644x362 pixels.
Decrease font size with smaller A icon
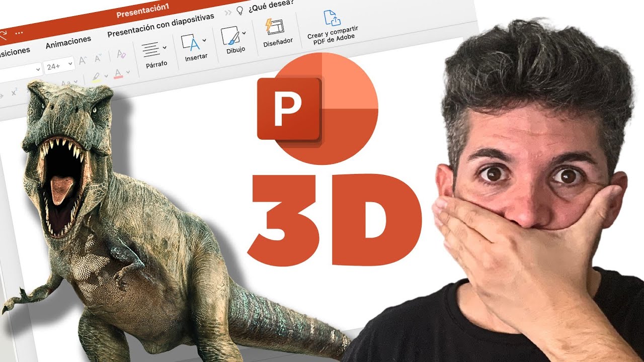coord(98,57)
